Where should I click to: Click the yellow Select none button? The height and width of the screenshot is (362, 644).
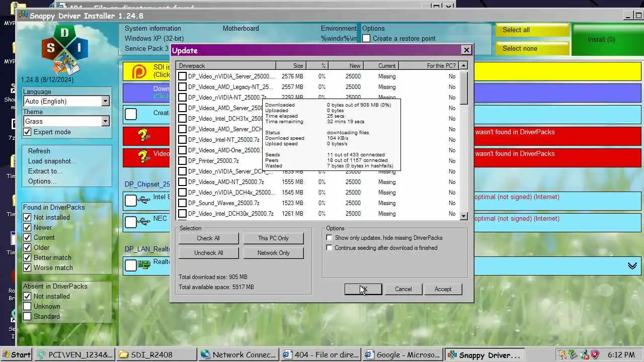(x=532, y=49)
